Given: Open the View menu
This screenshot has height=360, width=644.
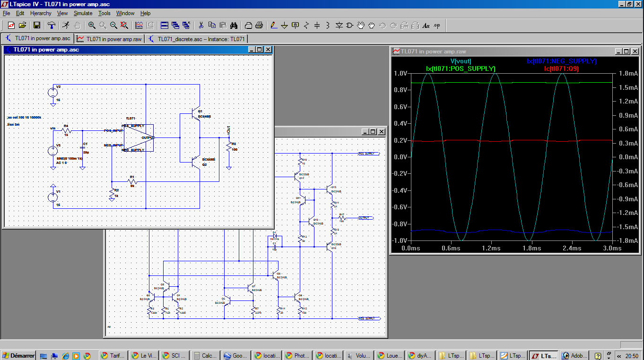Looking at the screenshot, I should 62,13.
